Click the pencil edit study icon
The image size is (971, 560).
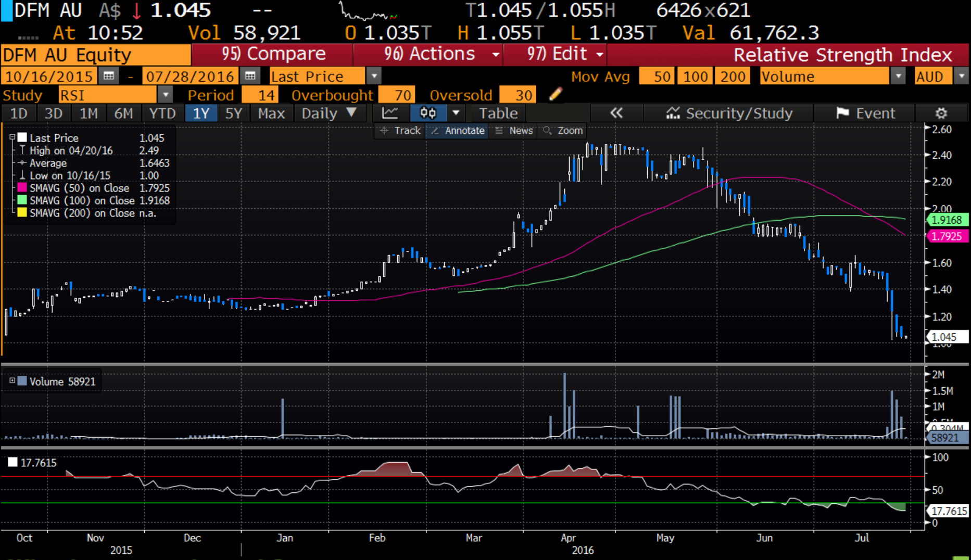pos(556,94)
